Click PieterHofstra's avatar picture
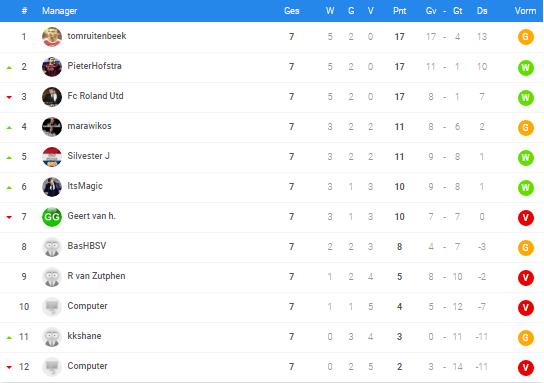544x383 pixels. click(x=52, y=67)
